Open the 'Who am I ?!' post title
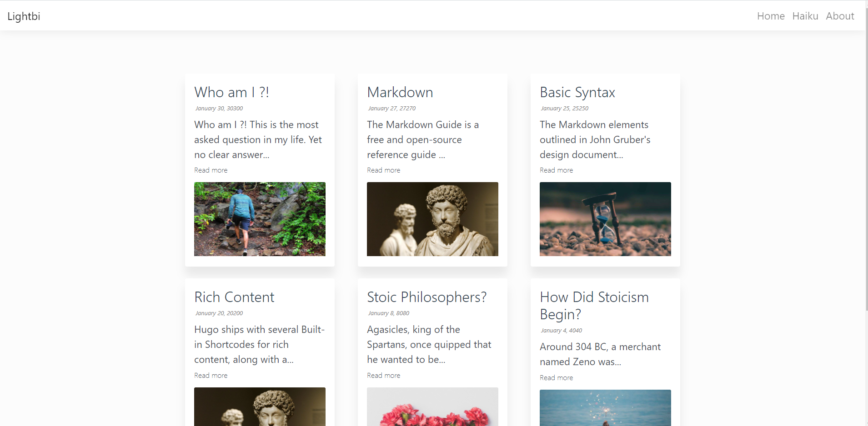 tap(231, 92)
